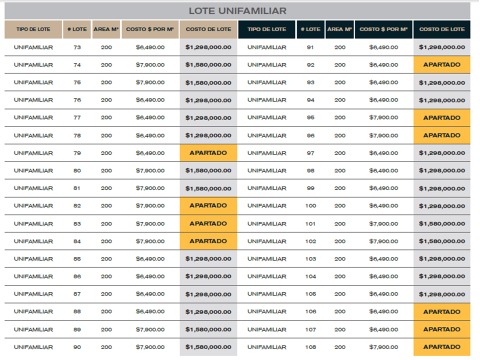Image resolution: width=480 pixels, height=360 pixels.
Task: Select lot 91 cost $1,298,000.00 cell
Action: coord(442,47)
